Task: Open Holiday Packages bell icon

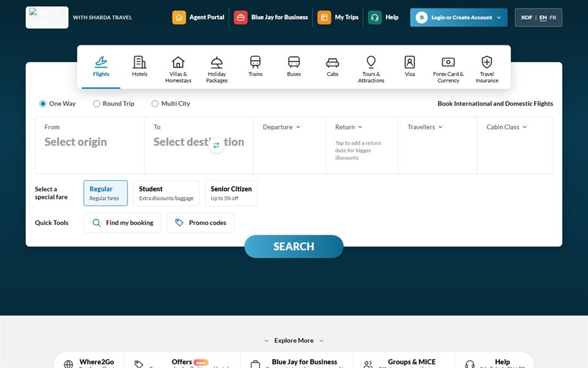Action: (217, 61)
